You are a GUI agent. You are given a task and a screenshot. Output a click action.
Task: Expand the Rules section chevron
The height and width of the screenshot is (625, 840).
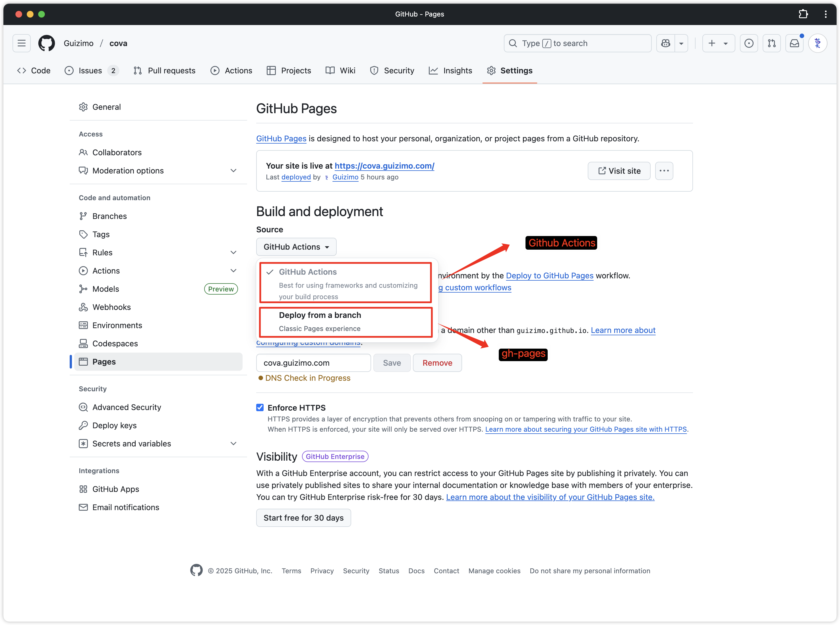click(233, 252)
